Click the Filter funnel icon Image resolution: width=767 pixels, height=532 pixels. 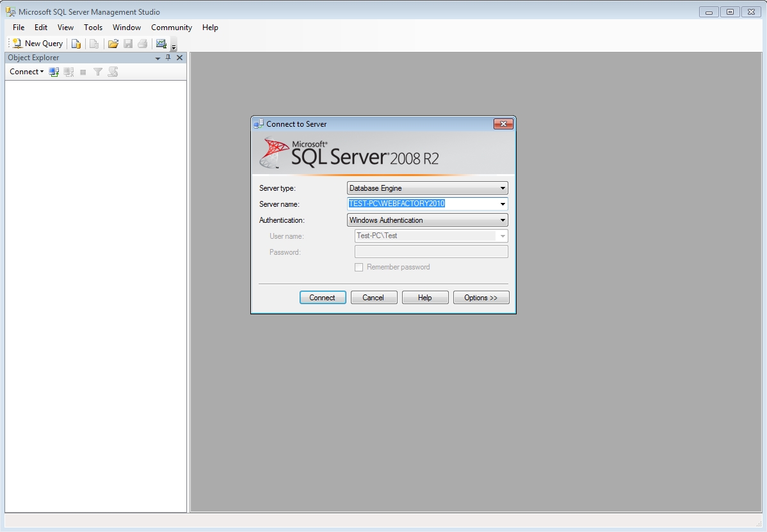98,72
